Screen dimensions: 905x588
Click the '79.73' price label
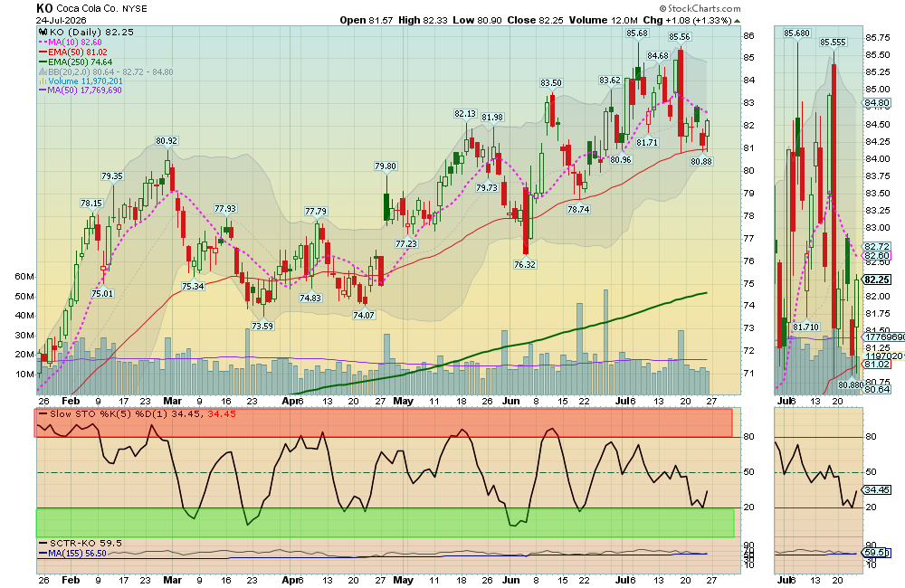point(487,188)
